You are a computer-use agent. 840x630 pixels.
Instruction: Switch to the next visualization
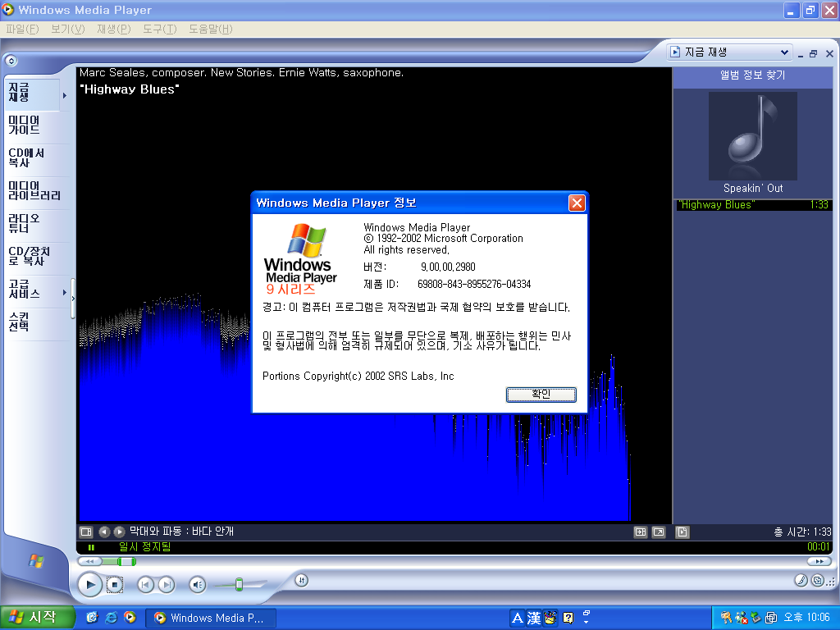click(x=120, y=532)
